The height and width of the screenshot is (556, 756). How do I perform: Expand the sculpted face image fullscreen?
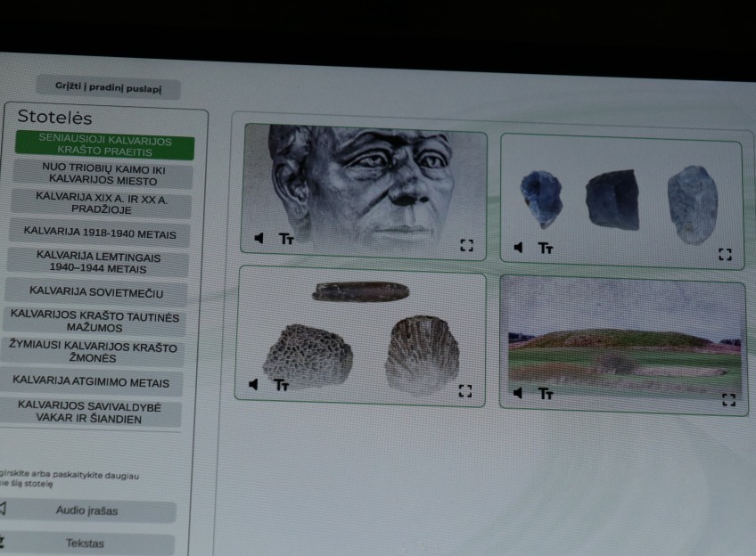pyautogui.click(x=466, y=245)
